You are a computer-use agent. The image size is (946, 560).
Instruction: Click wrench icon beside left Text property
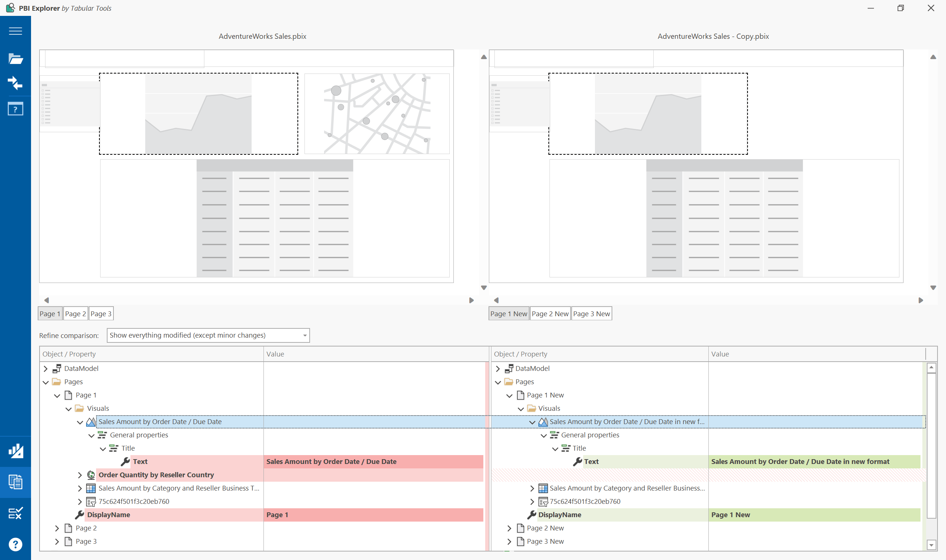(125, 461)
